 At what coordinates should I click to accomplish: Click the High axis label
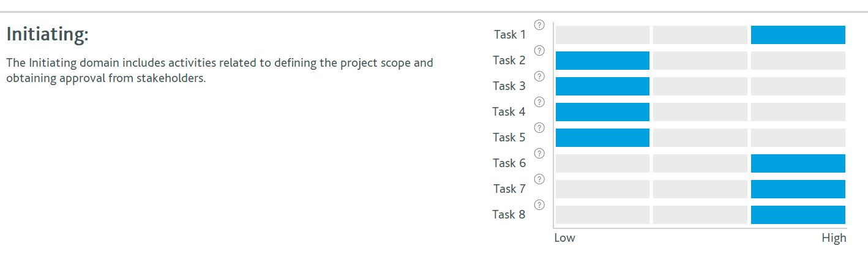click(834, 238)
